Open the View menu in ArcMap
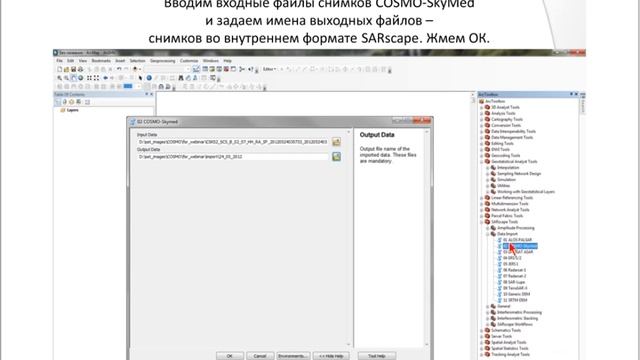 pos(82,61)
